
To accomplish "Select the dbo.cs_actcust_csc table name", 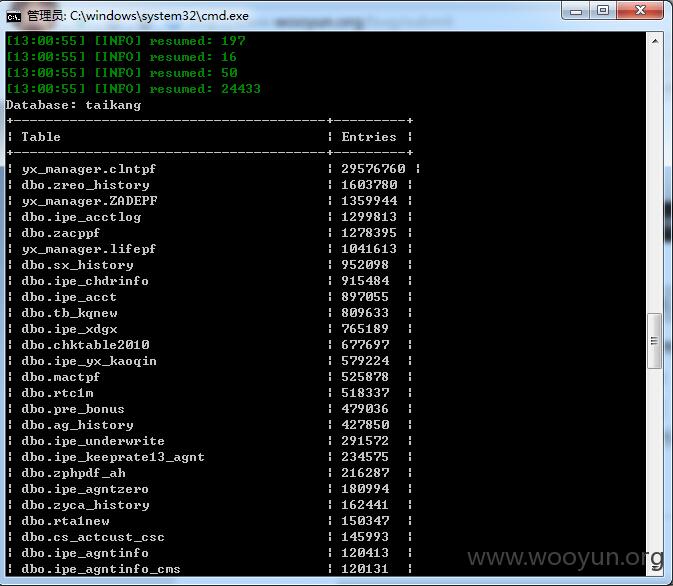I will [93, 537].
